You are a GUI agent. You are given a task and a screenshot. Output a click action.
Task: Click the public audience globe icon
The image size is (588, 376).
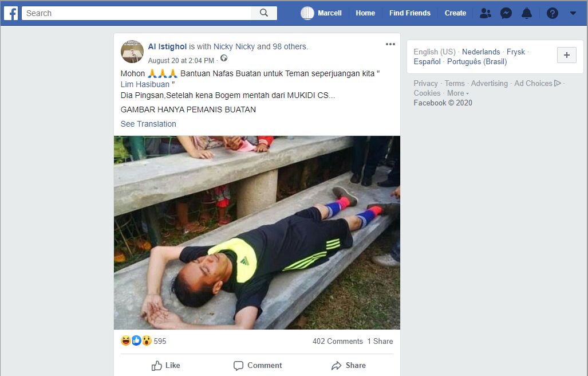coord(224,58)
